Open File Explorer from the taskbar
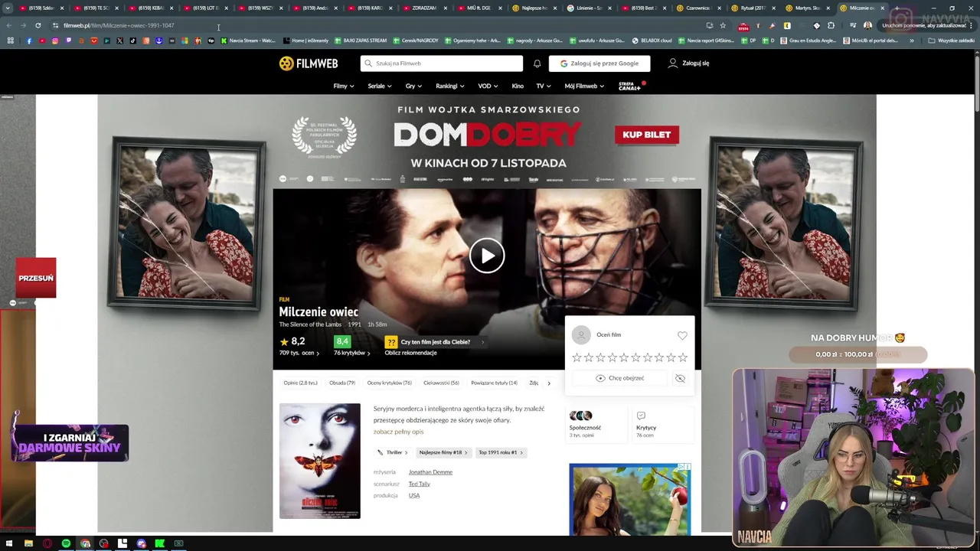Image resolution: width=980 pixels, height=551 pixels. [x=28, y=543]
